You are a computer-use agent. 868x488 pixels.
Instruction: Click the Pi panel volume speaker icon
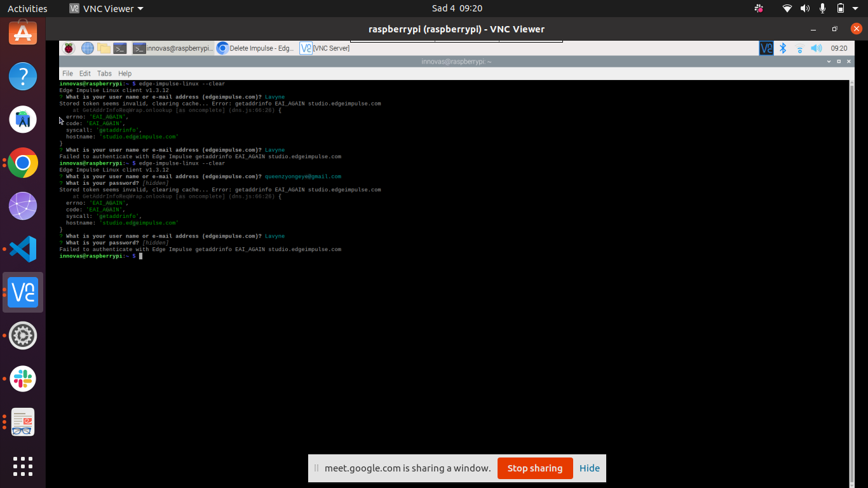(817, 48)
